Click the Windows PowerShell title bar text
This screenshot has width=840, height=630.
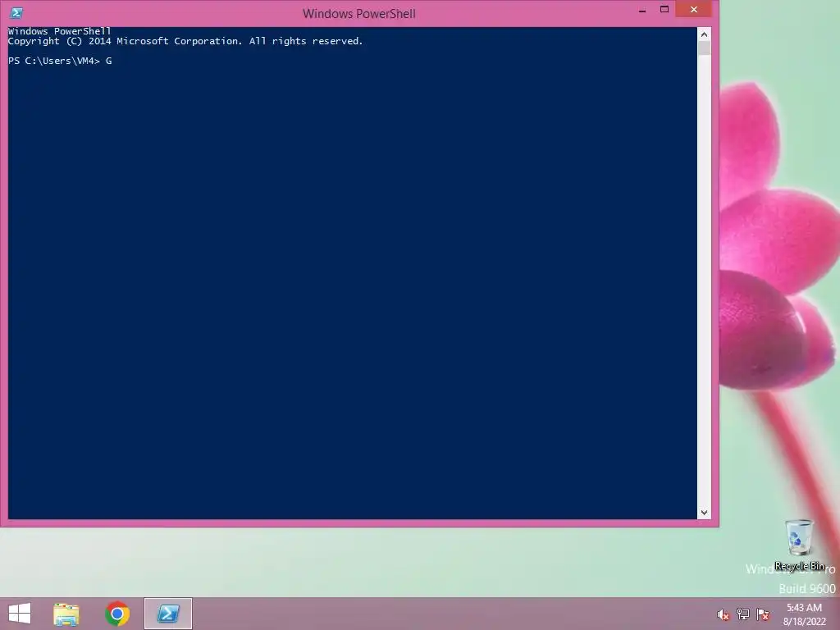click(x=359, y=13)
